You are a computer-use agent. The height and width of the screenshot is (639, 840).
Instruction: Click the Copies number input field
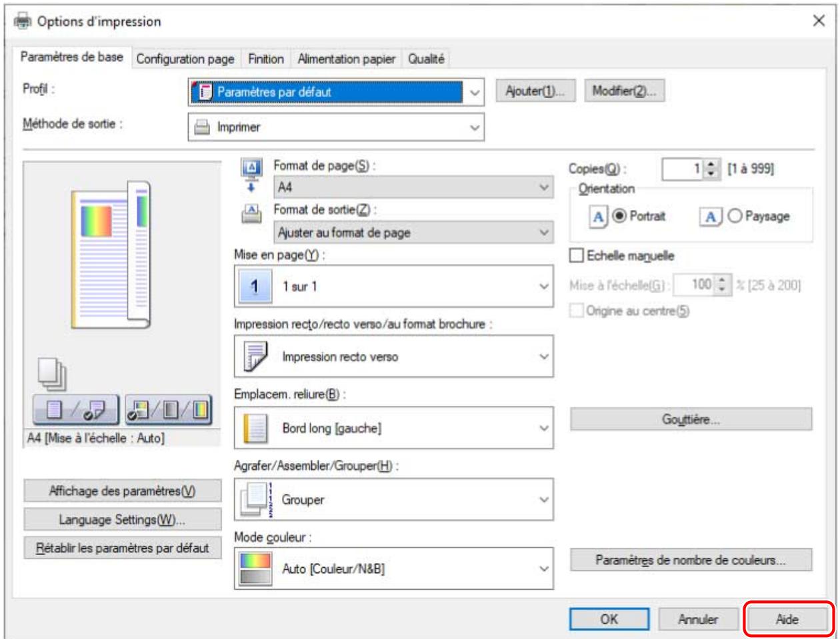[x=683, y=169]
